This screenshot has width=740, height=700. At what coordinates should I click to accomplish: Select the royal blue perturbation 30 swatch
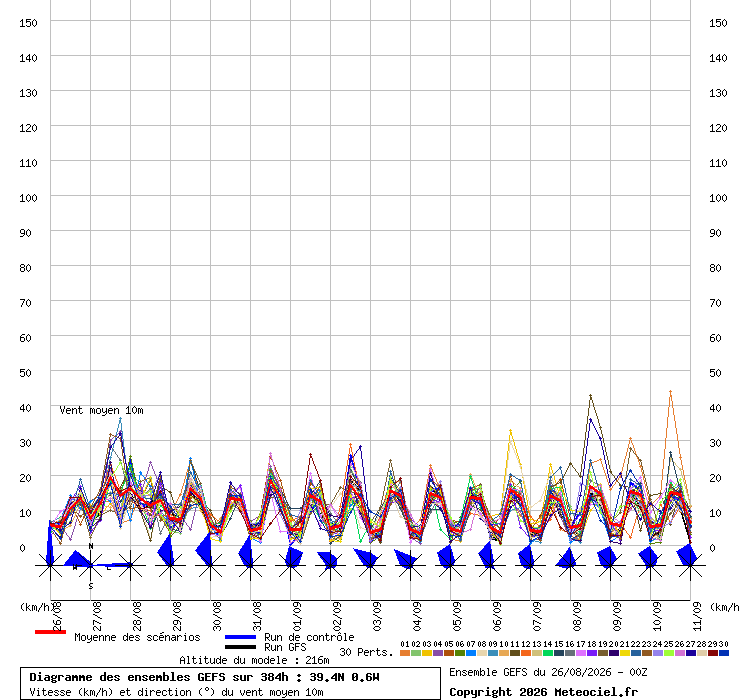tap(723, 653)
